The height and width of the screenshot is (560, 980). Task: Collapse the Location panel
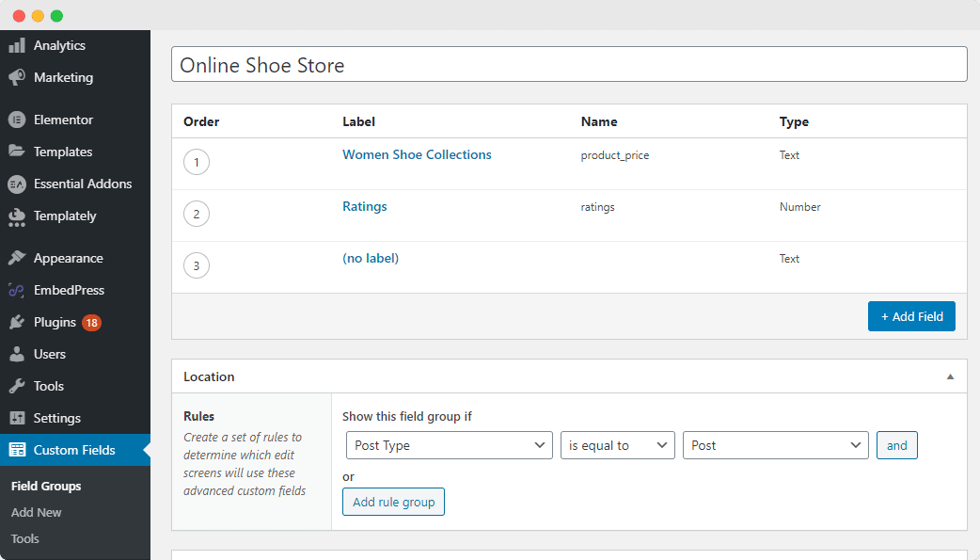click(x=949, y=376)
